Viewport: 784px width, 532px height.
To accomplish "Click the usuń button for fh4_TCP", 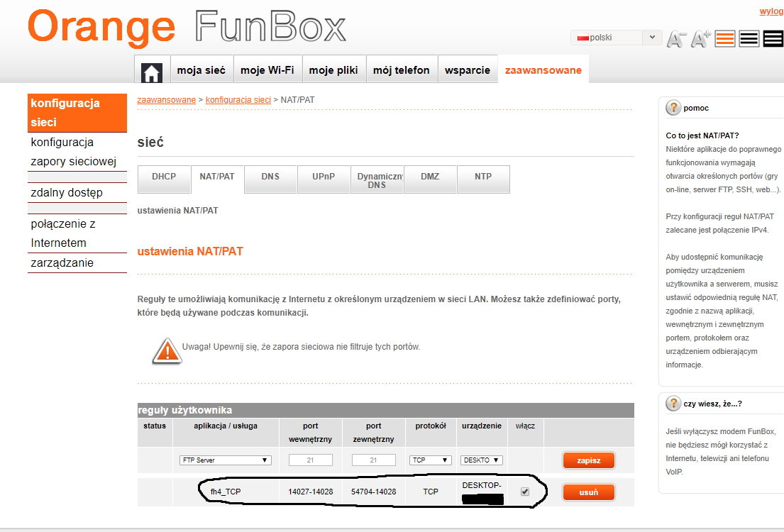I will coord(588,492).
